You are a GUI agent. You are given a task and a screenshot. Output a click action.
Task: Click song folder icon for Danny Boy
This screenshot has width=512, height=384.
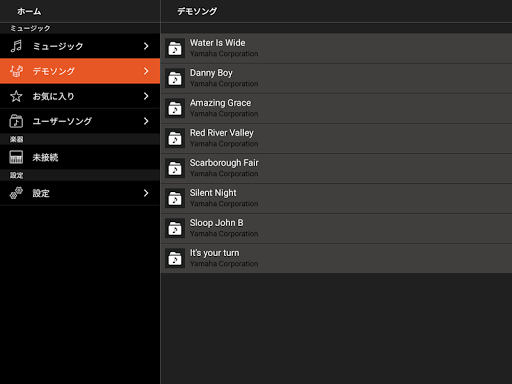175,78
